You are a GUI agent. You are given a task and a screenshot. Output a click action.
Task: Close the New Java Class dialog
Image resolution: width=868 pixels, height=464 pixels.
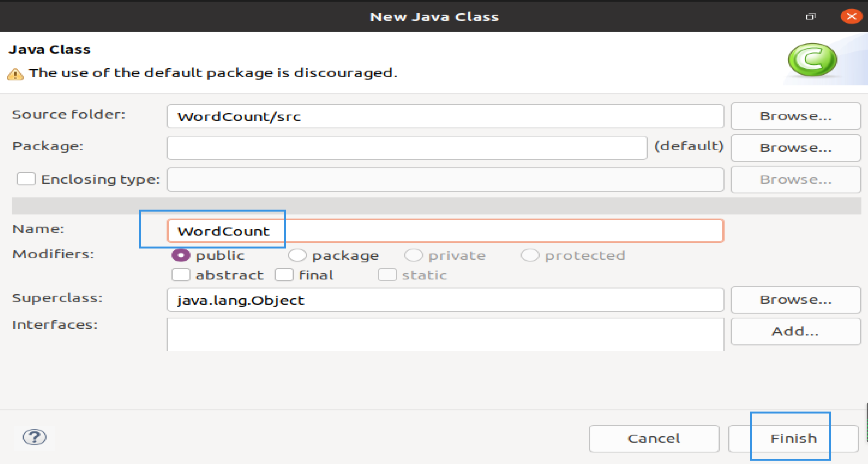pos(851,16)
